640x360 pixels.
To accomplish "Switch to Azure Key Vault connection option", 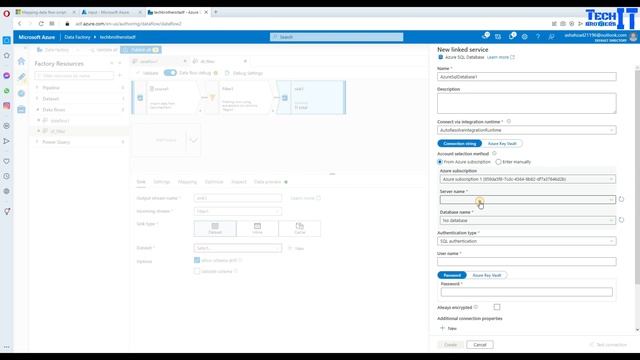I will pos(502,143).
